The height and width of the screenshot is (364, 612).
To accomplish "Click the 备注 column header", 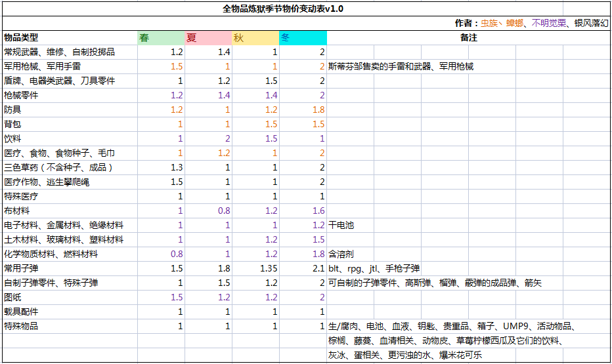I will [468, 37].
